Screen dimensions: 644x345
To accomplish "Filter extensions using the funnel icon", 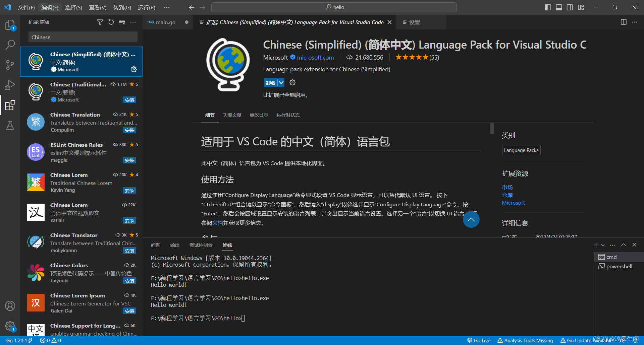I will 100,22.
